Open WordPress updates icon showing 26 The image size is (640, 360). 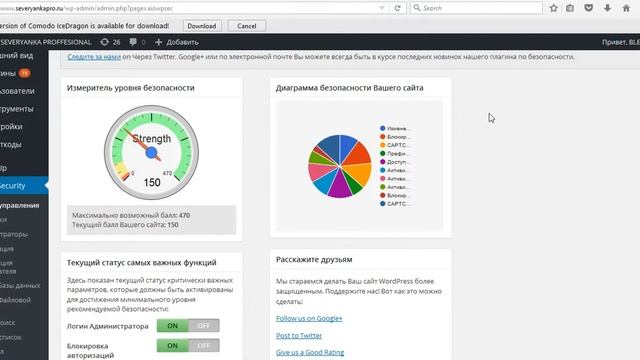pos(104,42)
